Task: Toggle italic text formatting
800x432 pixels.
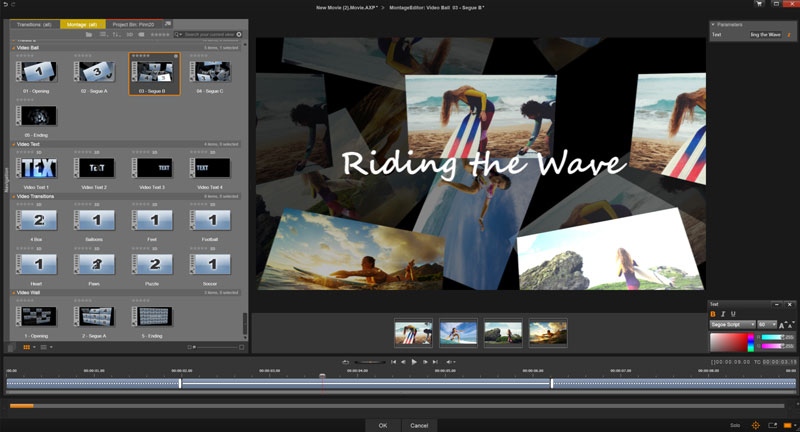Action: point(723,314)
